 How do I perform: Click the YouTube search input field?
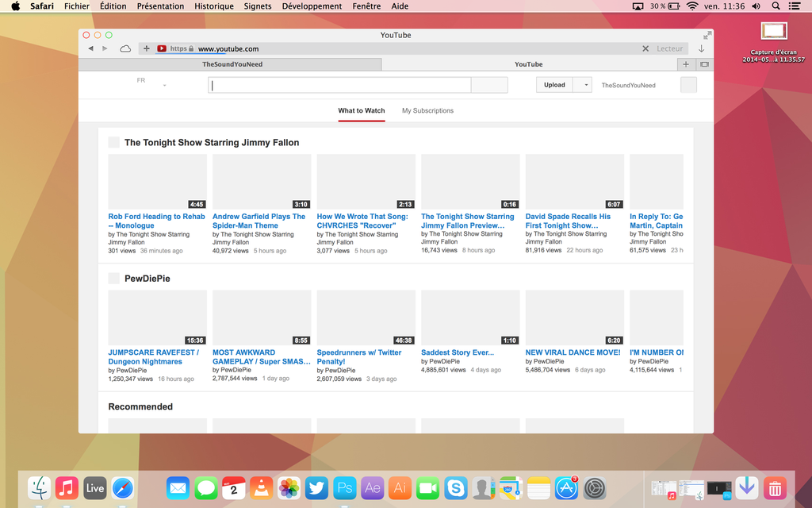(339, 85)
